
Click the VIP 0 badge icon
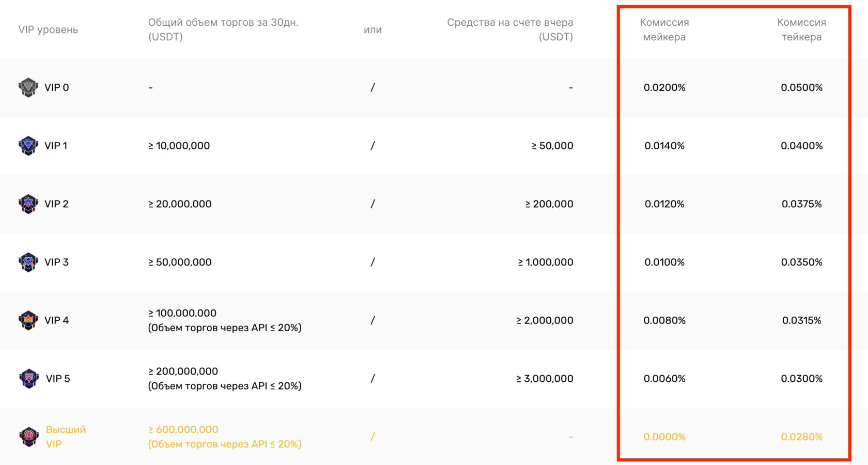point(28,87)
